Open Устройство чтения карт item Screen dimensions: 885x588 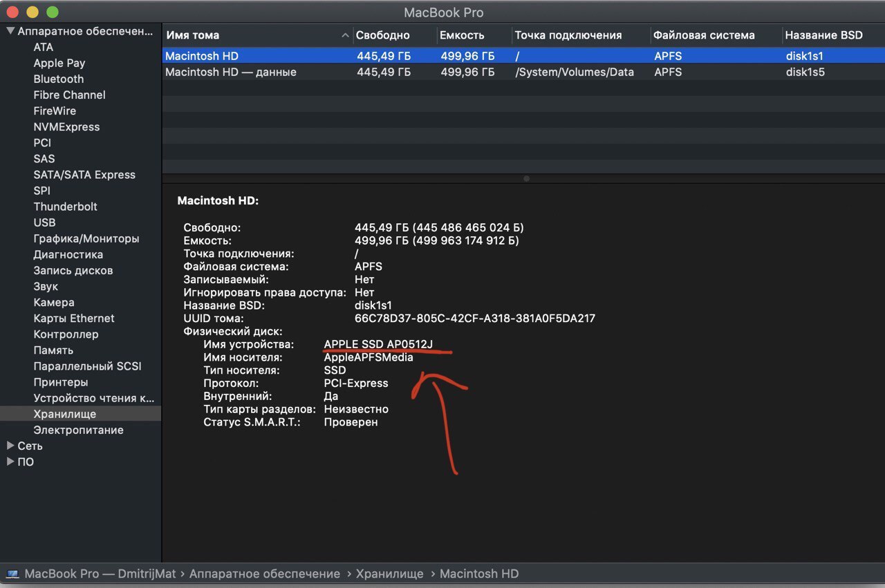click(94, 398)
